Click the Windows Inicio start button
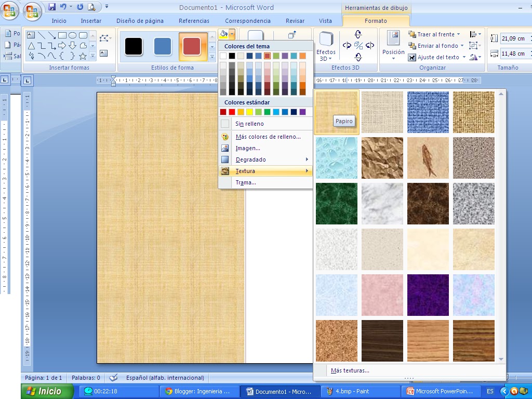Image resolution: width=532 pixels, height=399 pixels. [47, 391]
